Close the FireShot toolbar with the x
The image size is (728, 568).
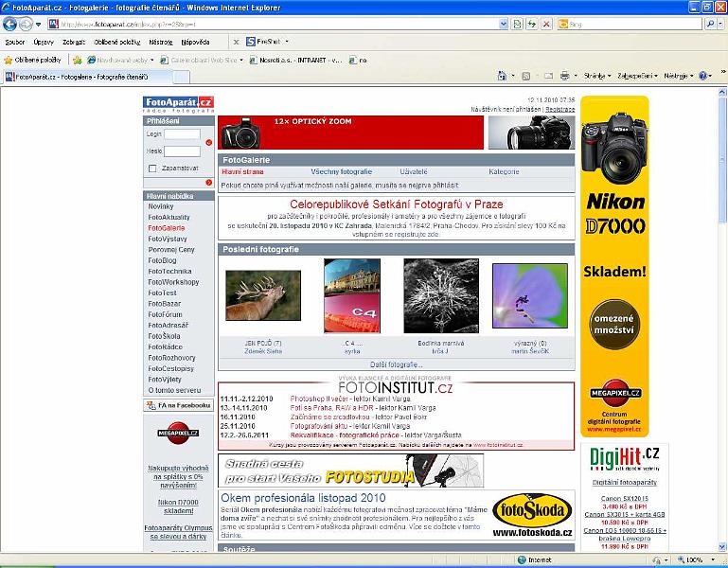coord(236,43)
